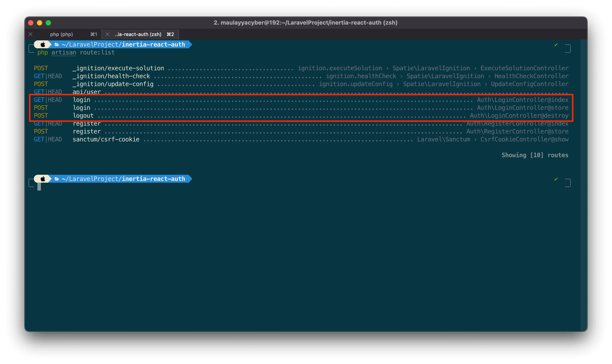Click folder icon in first prompt path
Screen dimensions: 612x364
point(57,44)
